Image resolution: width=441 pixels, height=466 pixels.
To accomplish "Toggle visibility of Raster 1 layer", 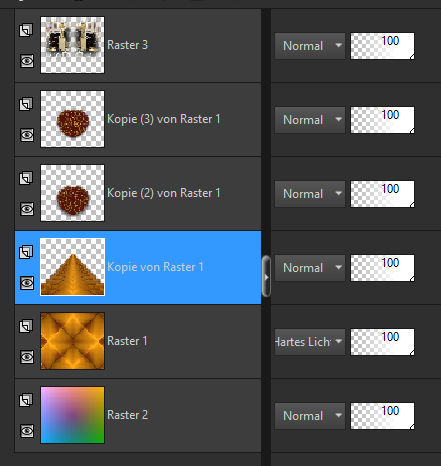I will (27, 357).
